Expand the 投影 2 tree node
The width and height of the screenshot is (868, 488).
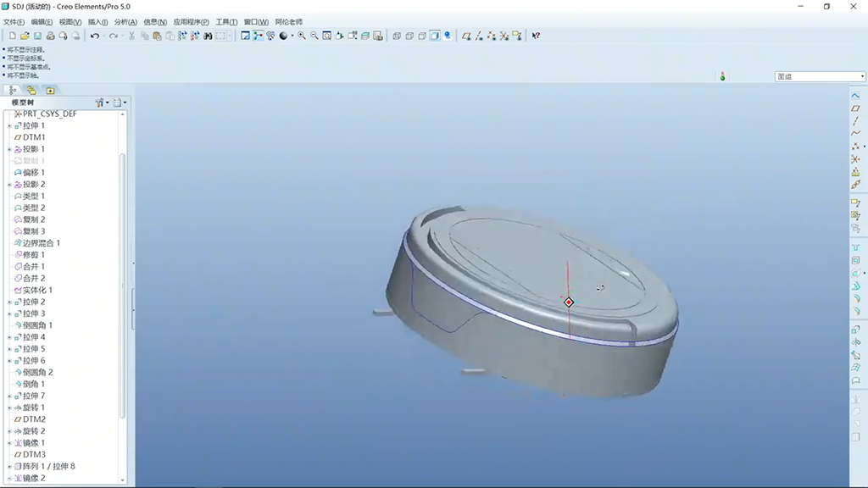(x=9, y=185)
